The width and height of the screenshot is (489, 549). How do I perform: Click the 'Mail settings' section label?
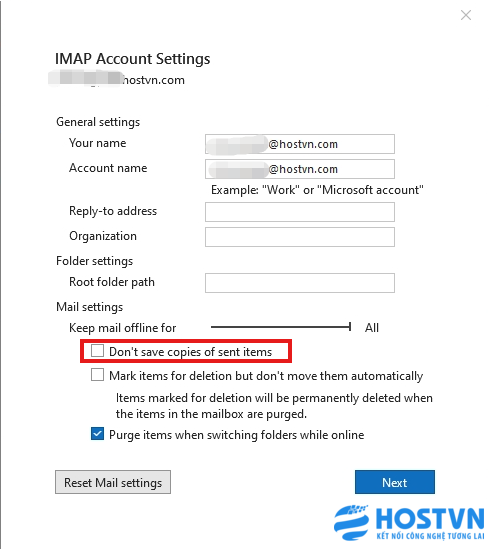90,307
